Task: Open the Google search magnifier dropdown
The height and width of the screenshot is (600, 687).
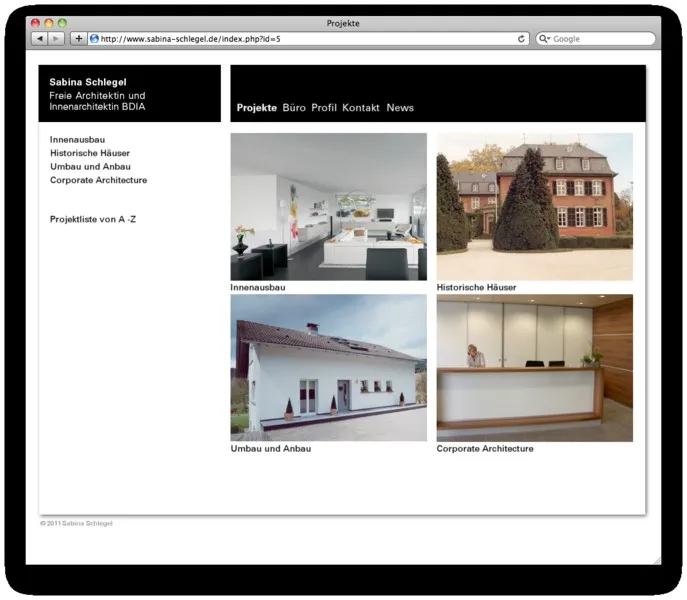Action: [544, 39]
